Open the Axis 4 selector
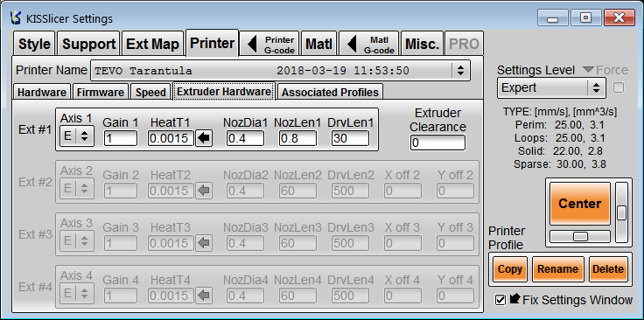This screenshot has width=644, height=320. [x=77, y=294]
